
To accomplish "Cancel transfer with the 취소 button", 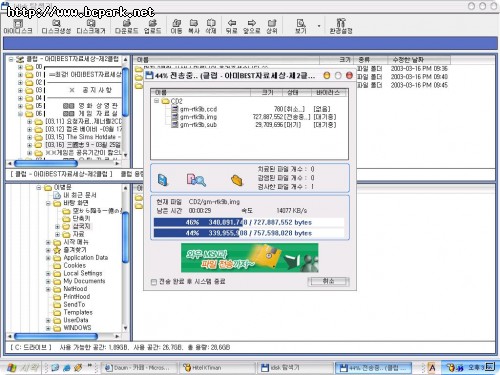I will pyautogui.click(x=328, y=281).
